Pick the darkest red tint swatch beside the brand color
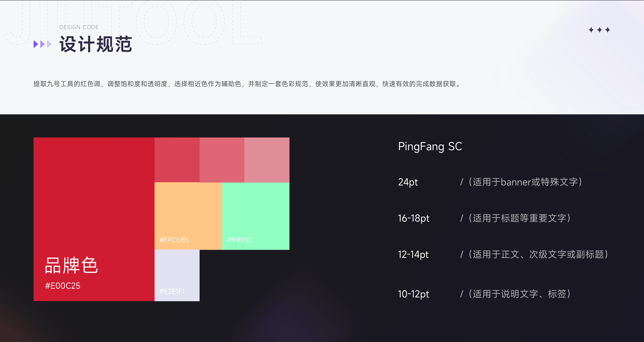644x342 pixels. [x=177, y=160]
